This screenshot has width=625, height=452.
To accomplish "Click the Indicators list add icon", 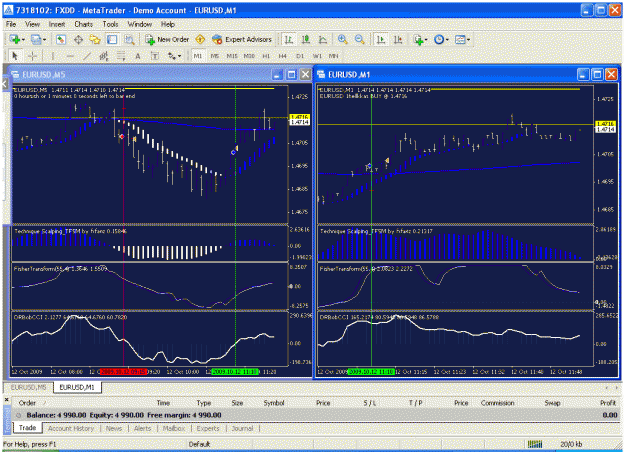I will pyautogui.click(x=418, y=39).
